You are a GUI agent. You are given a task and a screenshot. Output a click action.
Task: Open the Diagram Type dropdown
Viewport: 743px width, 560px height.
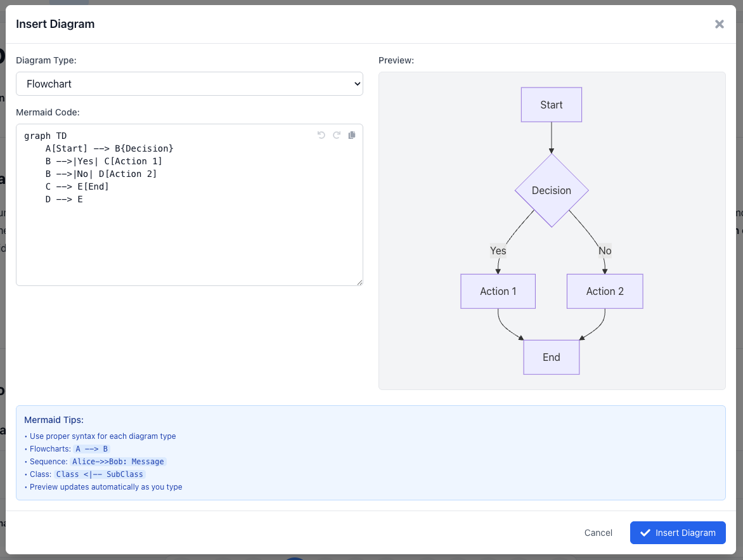[x=190, y=84]
